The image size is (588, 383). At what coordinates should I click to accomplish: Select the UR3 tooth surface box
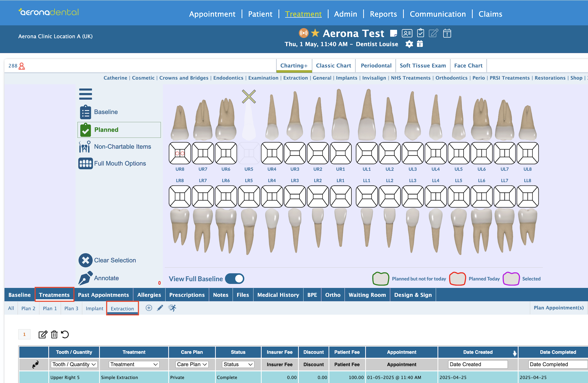click(x=295, y=153)
